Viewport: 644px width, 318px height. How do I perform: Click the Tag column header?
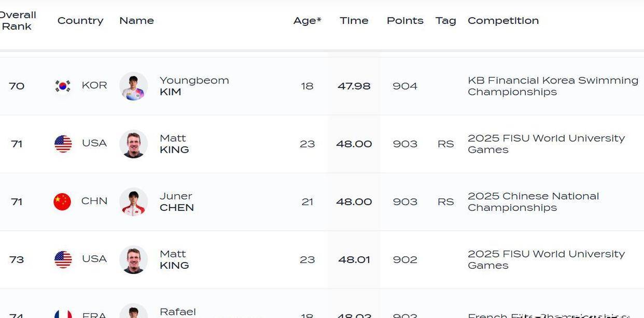coord(445,21)
